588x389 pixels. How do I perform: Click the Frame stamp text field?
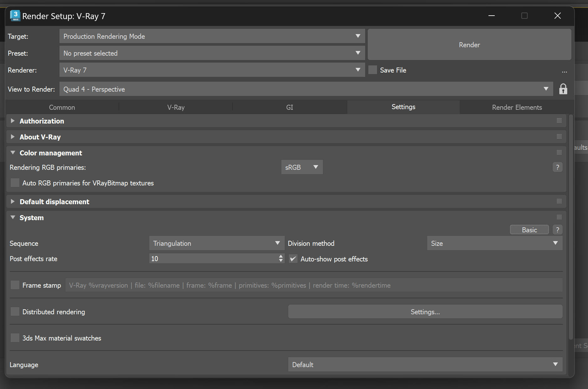[314, 285]
